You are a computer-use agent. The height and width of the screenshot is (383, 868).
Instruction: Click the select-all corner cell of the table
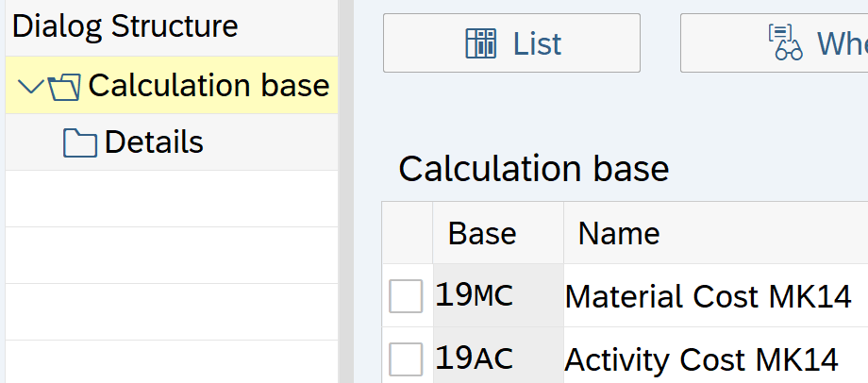407,232
